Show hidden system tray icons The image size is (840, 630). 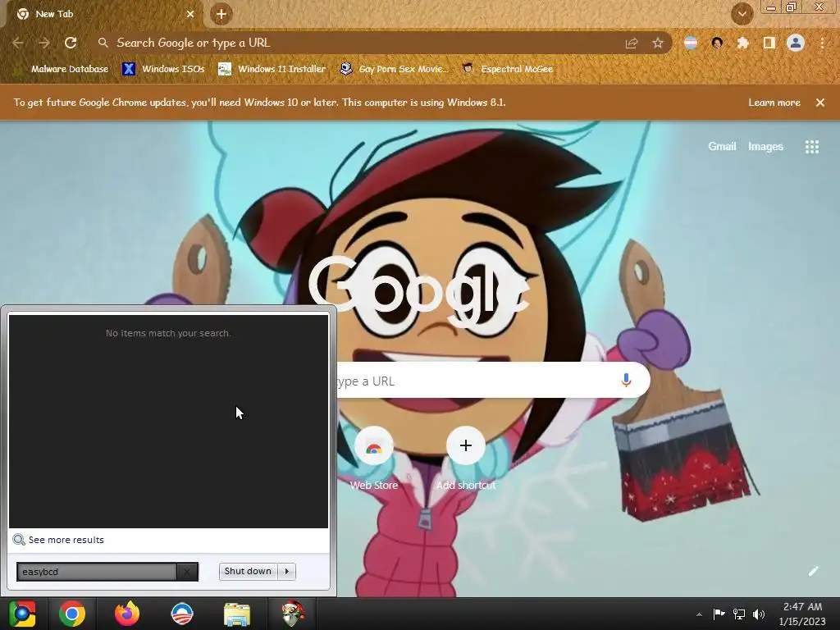pos(699,614)
